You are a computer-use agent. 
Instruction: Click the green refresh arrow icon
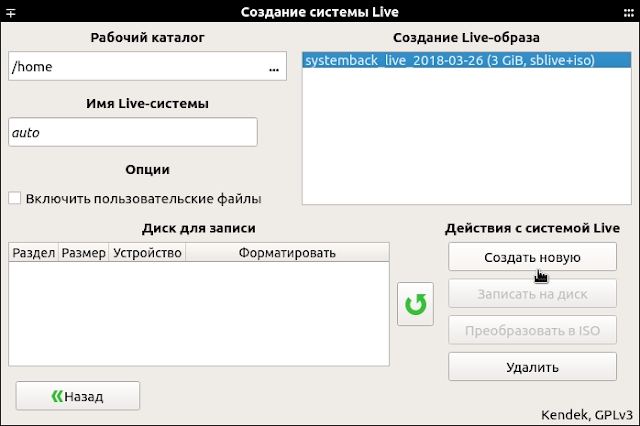tap(415, 304)
